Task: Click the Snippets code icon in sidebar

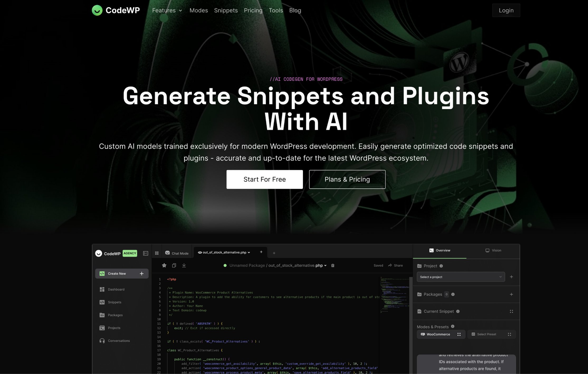Action: [x=102, y=302]
